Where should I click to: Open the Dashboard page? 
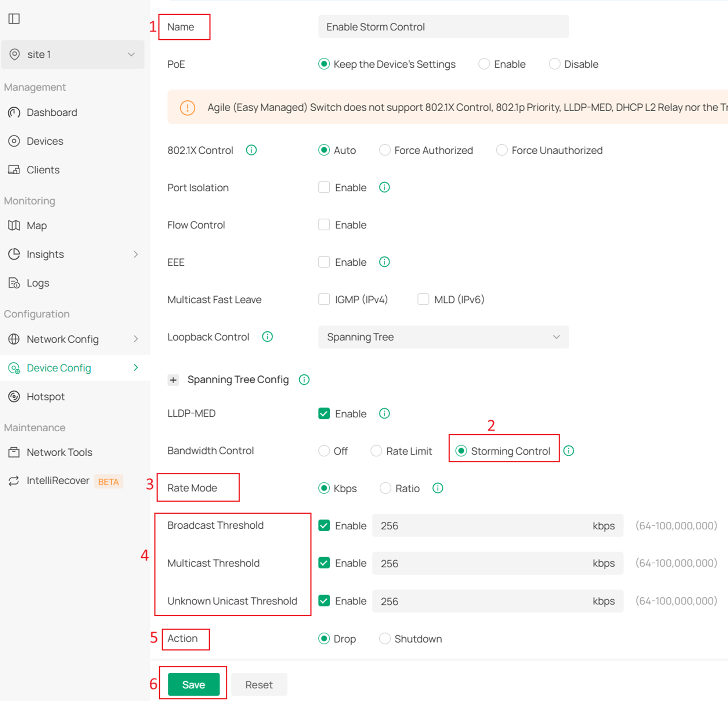coord(52,112)
